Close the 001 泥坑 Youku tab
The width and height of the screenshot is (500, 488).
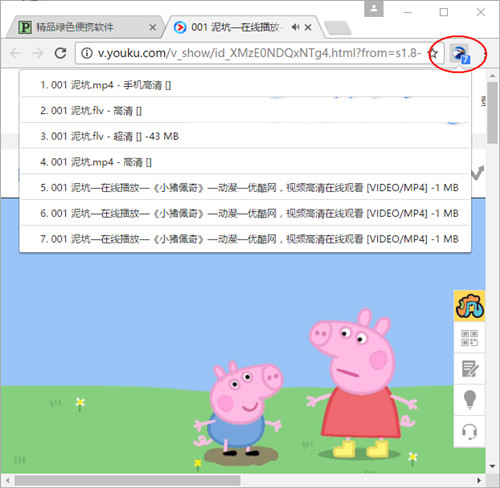tap(308, 27)
